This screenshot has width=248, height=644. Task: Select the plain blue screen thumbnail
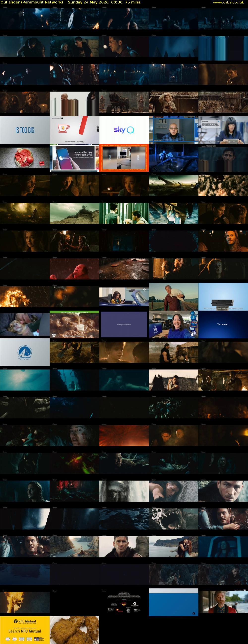point(174,602)
